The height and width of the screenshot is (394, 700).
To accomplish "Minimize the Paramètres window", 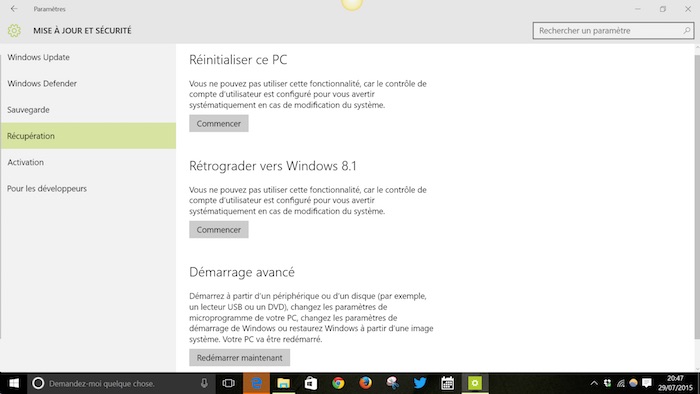I will tap(638, 9).
